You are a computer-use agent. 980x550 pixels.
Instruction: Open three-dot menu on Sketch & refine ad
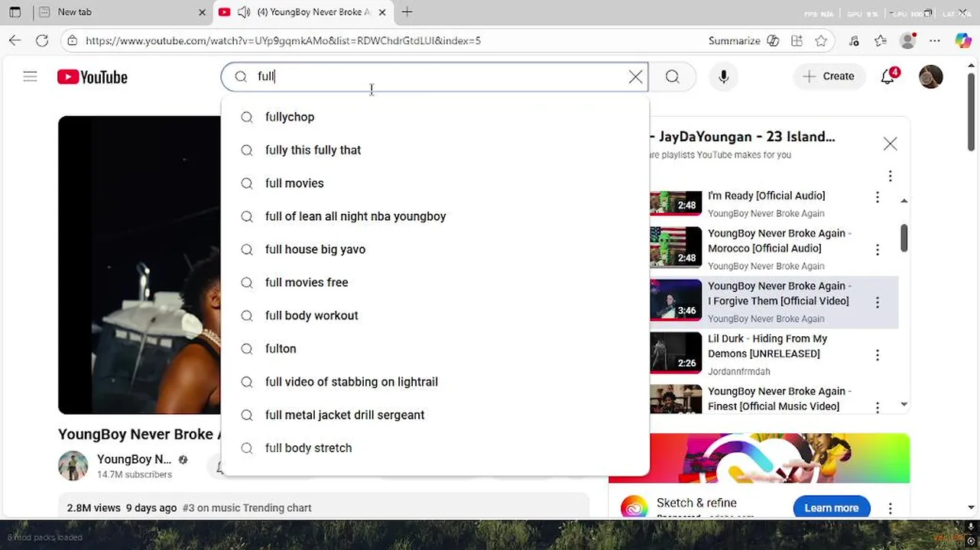click(x=891, y=508)
